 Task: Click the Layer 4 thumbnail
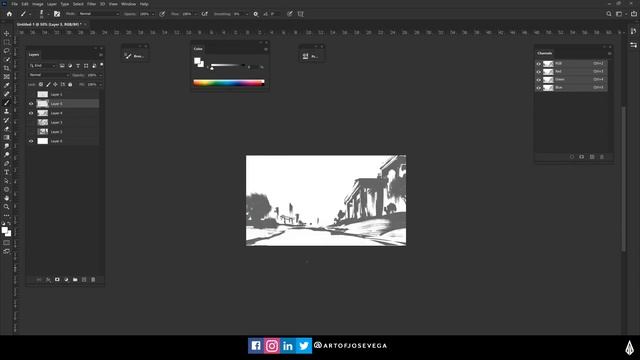pos(42,113)
